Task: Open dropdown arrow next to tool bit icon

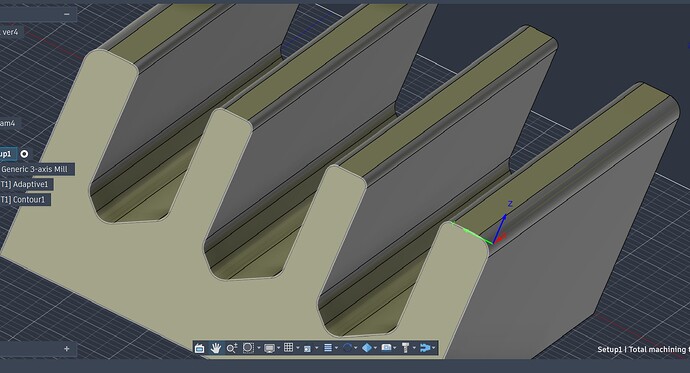Action: (414, 348)
